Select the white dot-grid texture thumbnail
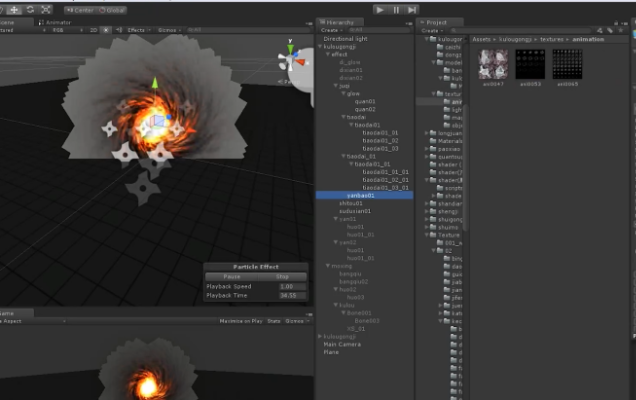This screenshot has width=636, height=400. pyautogui.click(x=567, y=64)
